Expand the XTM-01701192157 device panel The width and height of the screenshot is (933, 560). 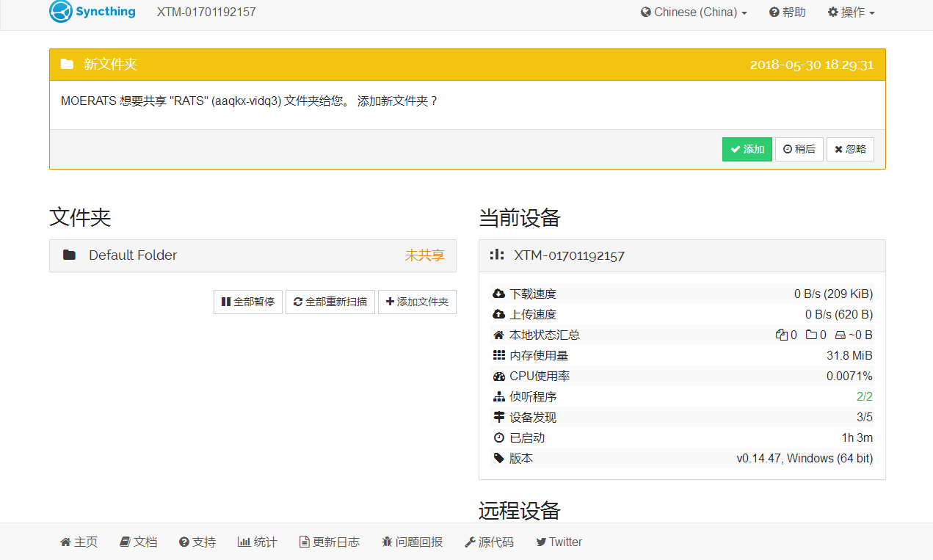point(681,255)
